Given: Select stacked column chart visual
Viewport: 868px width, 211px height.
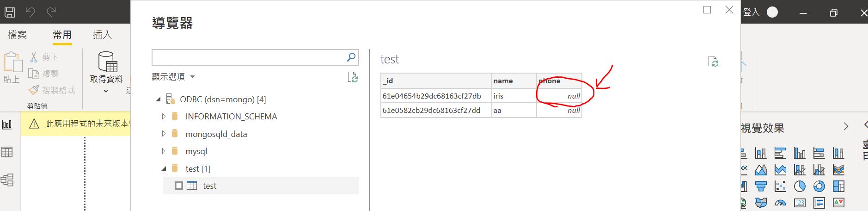Looking at the screenshot, I should coord(761,153).
